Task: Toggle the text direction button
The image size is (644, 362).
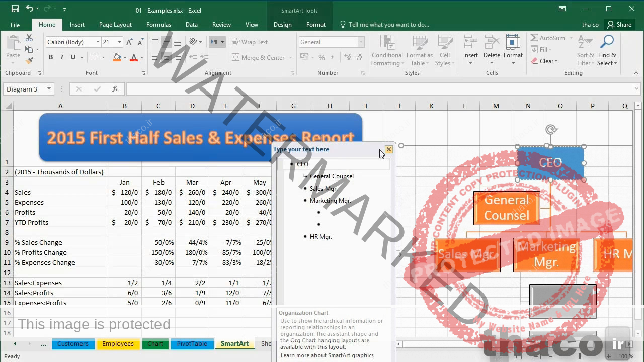Action: tap(214, 42)
